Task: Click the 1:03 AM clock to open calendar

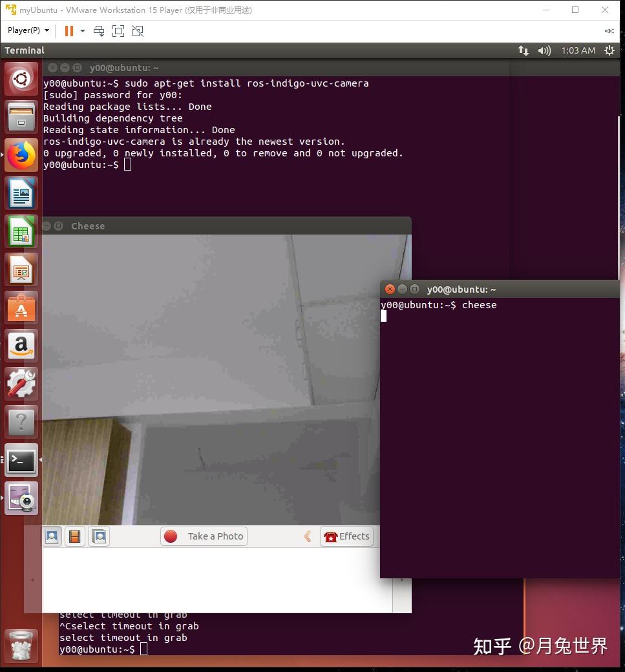Action: click(577, 50)
